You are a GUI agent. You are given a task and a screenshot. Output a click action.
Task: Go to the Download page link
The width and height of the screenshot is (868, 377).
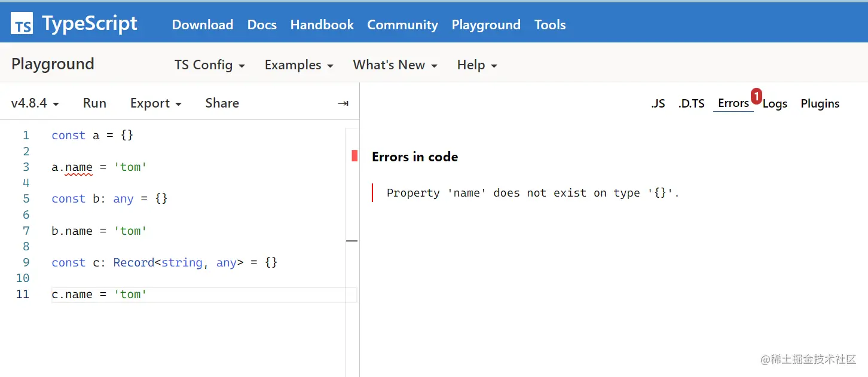pyautogui.click(x=203, y=25)
